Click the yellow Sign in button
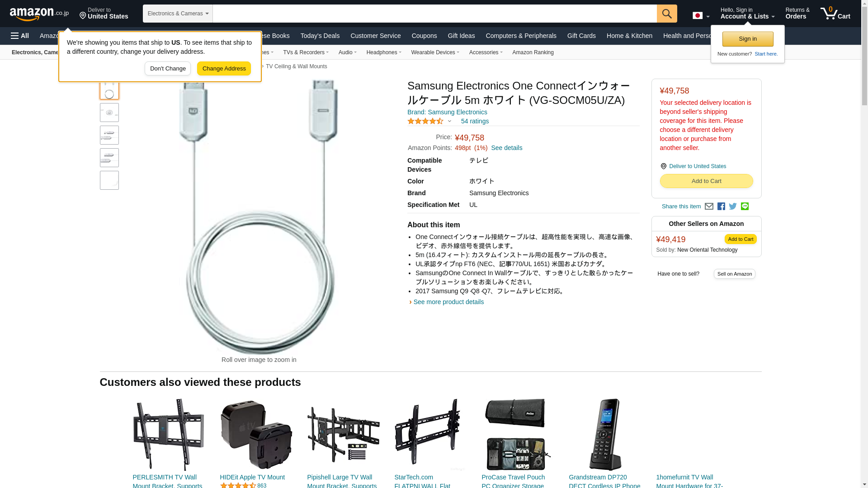This screenshot has height=488, width=868. click(x=748, y=39)
